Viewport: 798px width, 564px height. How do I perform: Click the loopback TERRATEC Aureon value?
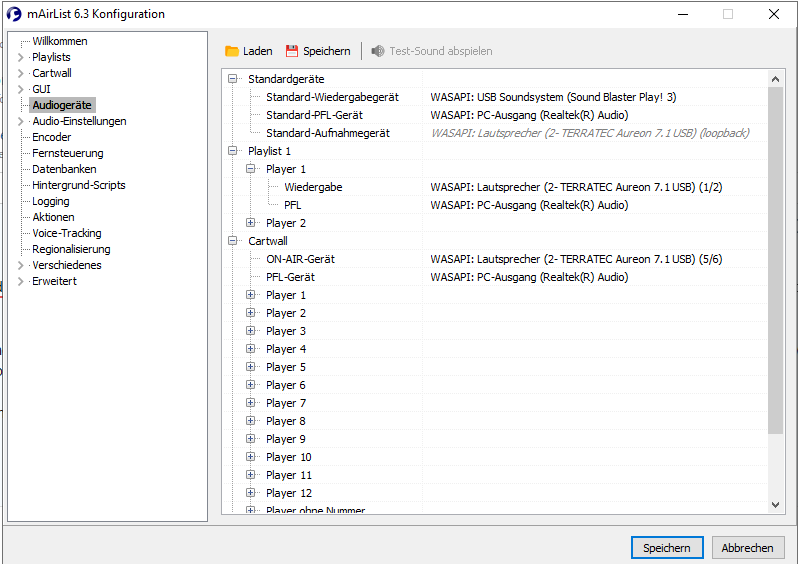[x=590, y=133]
